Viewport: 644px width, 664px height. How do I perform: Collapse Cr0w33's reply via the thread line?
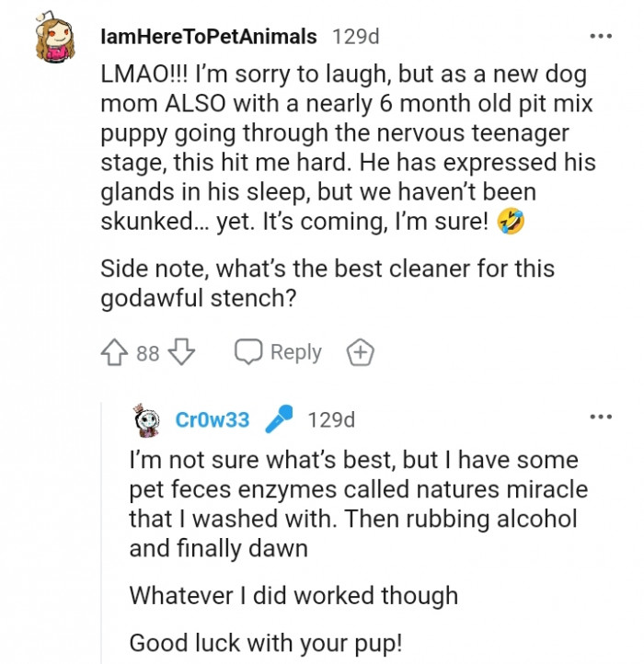coord(103,552)
